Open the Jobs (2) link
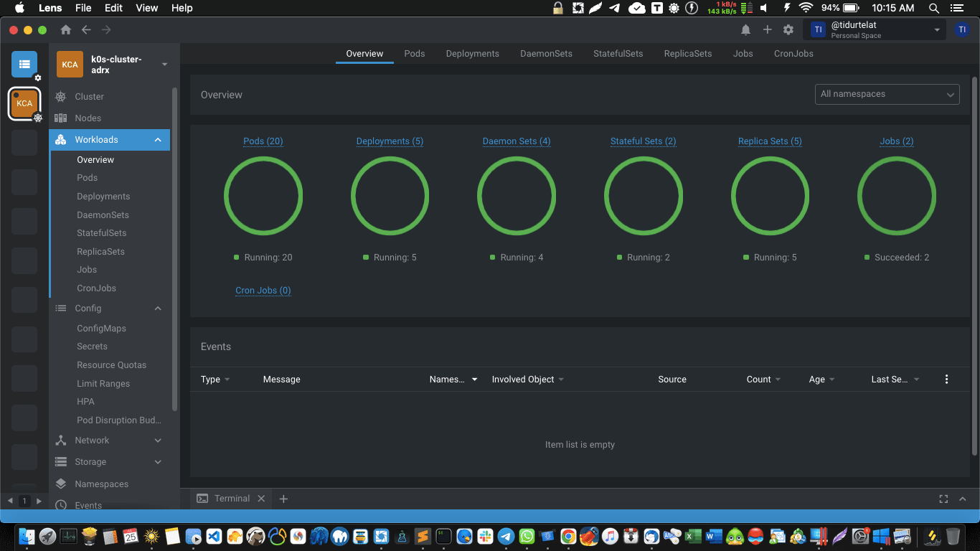The height and width of the screenshot is (551, 980). pos(897,141)
